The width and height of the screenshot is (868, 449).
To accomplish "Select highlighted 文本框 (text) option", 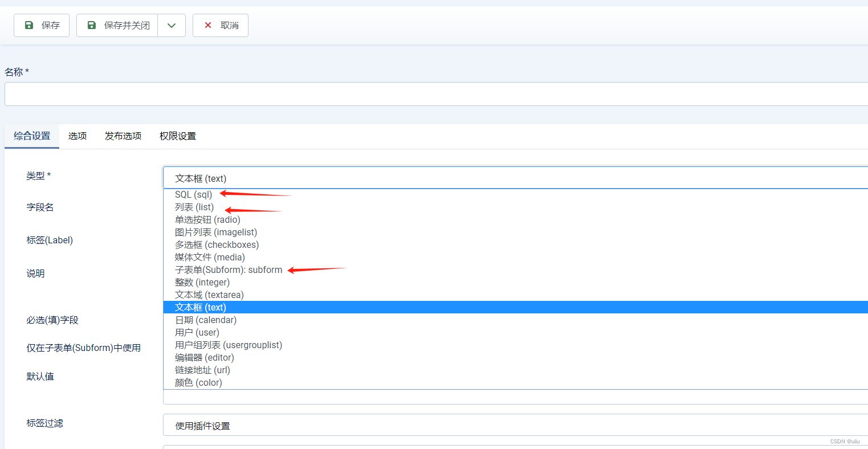I will (515, 308).
